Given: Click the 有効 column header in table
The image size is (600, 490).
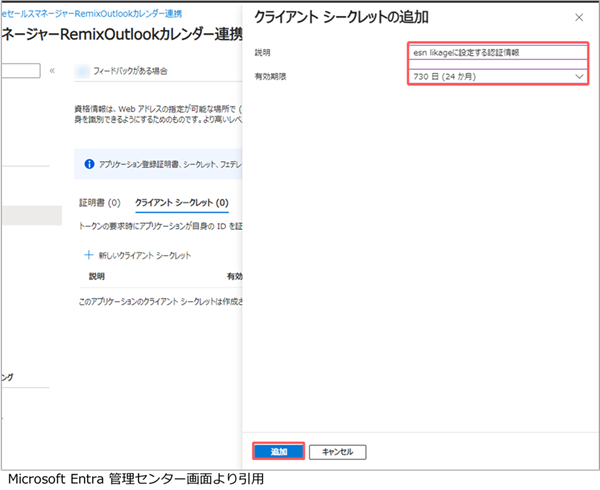Looking at the screenshot, I should click(234, 276).
